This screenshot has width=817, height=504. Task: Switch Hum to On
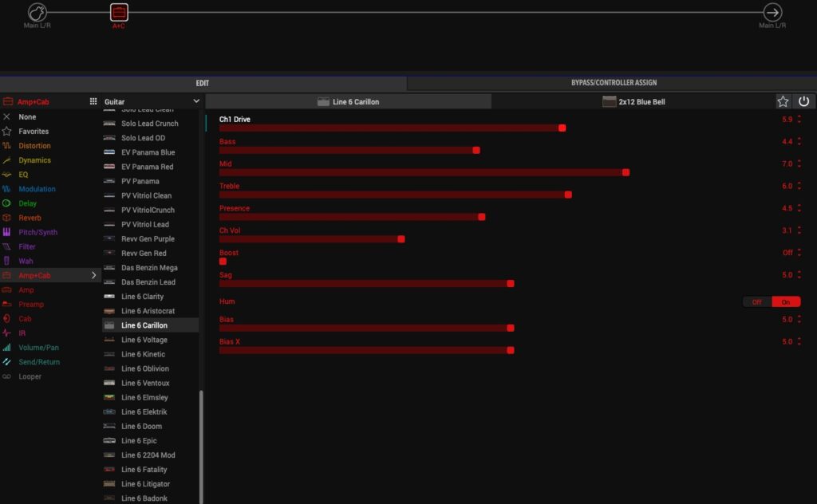tap(786, 301)
